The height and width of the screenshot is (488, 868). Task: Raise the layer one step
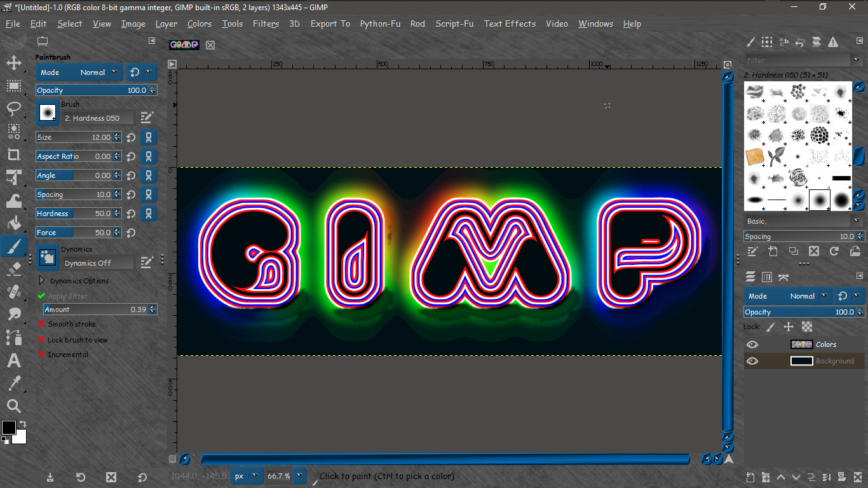(x=780, y=477)
